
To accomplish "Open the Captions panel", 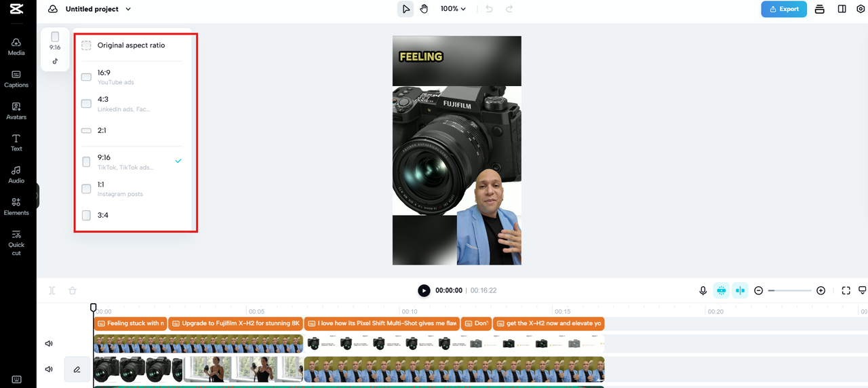I will click(16, 79).
